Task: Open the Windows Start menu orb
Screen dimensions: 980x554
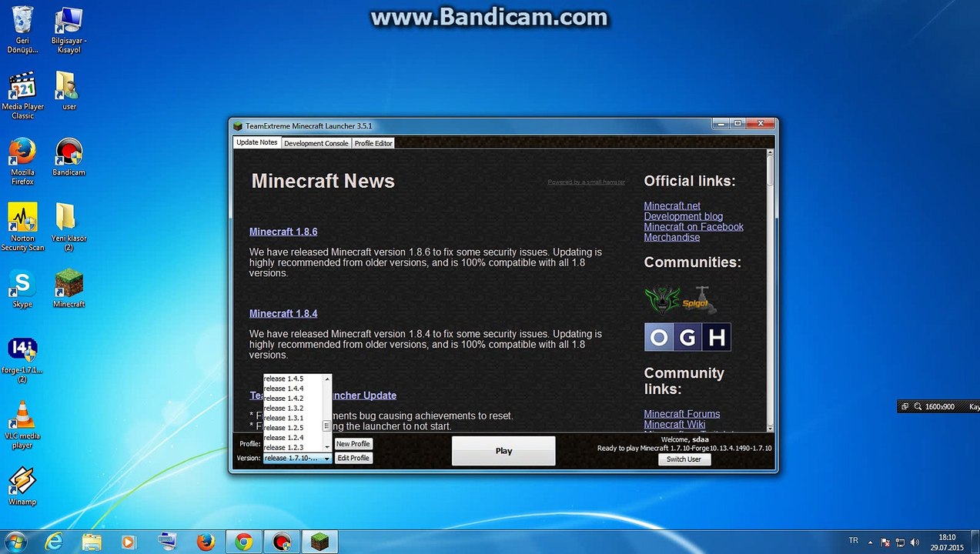Action: coord(15,541)
